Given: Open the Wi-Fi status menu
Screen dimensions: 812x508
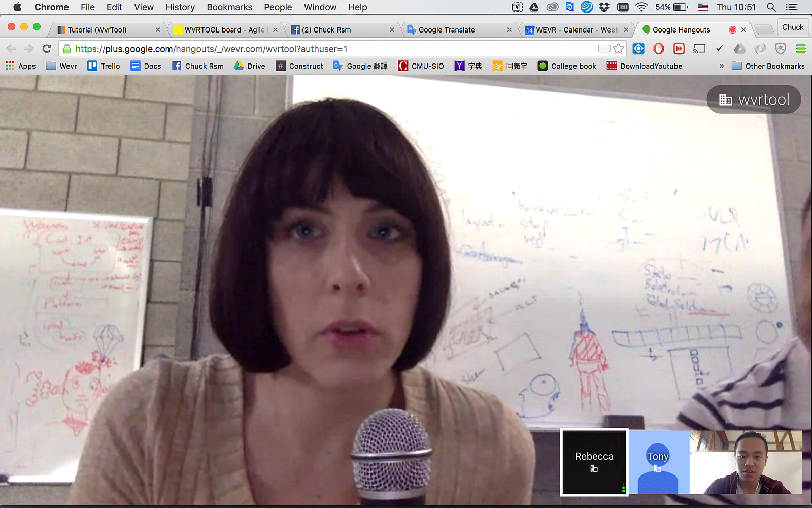Looking at the screenshot, I should (x=641, y=7).
